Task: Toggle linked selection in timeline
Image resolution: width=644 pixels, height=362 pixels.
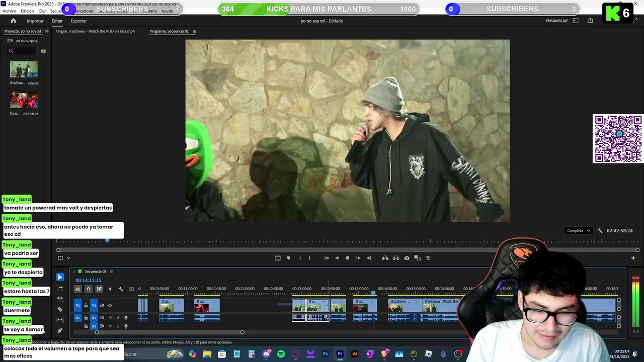Action: coord(99,289)
